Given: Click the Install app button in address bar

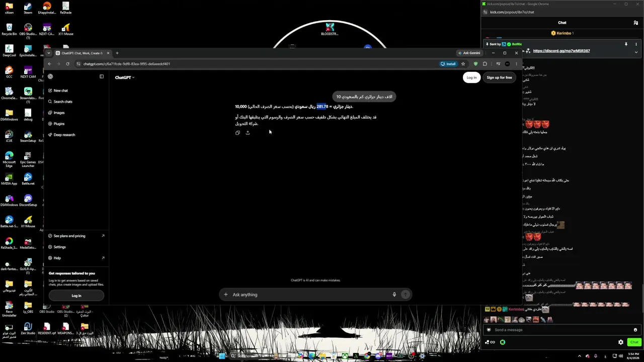Looking at the screenshot, I should click(448, 64).
